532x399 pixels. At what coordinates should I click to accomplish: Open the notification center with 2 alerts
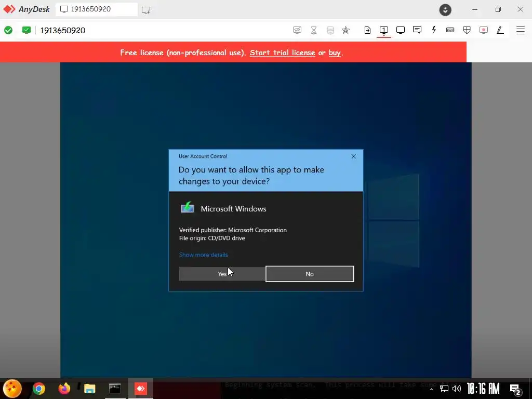coord(515,390)
